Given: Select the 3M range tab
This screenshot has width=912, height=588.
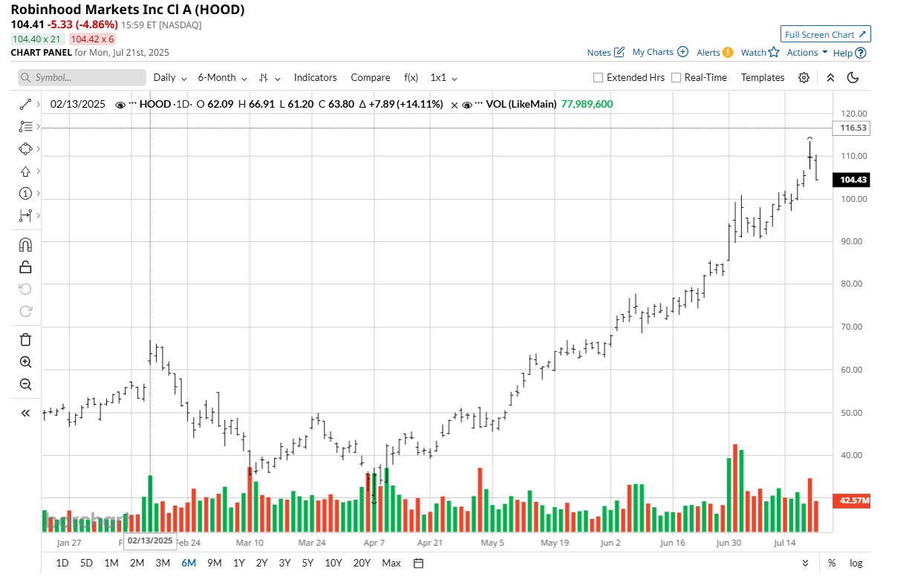Looking at the screenshot, I should click(163, 563).
